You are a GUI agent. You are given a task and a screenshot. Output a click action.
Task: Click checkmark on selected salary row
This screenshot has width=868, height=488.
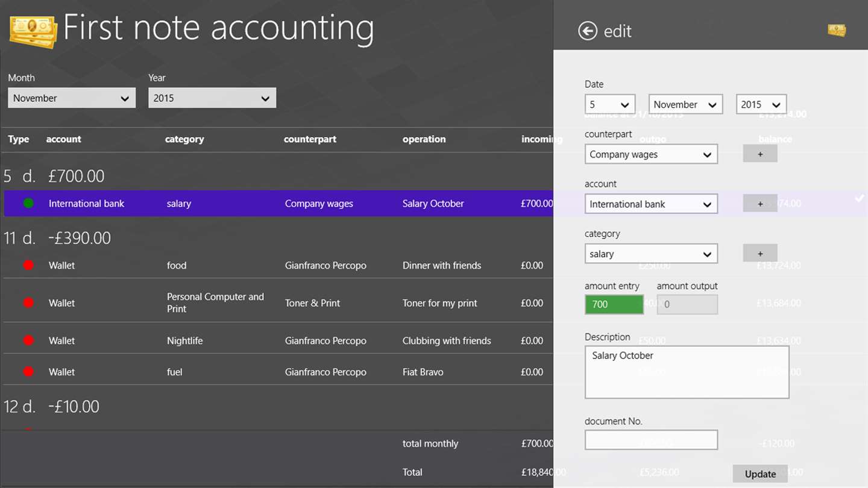tap(860, 198)
